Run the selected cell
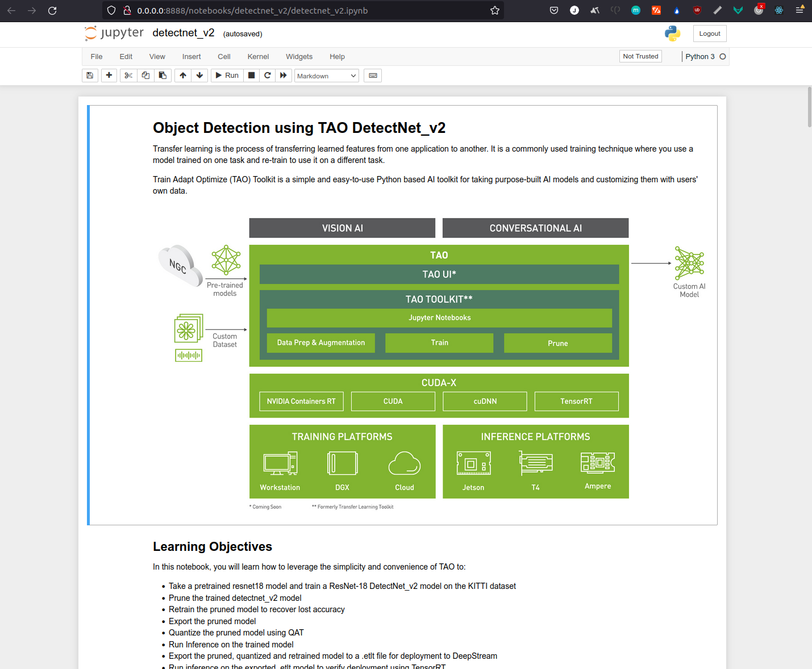The image size is (812, 669). (227, 76)
